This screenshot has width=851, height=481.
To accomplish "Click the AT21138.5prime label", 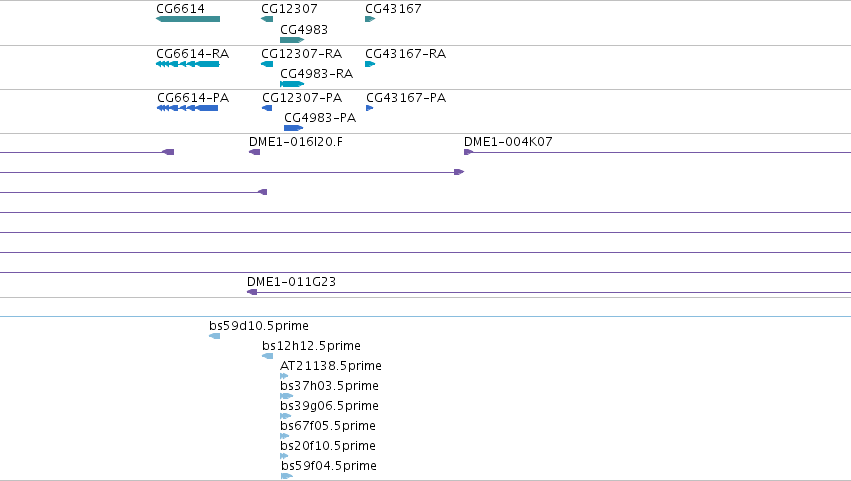I will [x=331, y=366].
